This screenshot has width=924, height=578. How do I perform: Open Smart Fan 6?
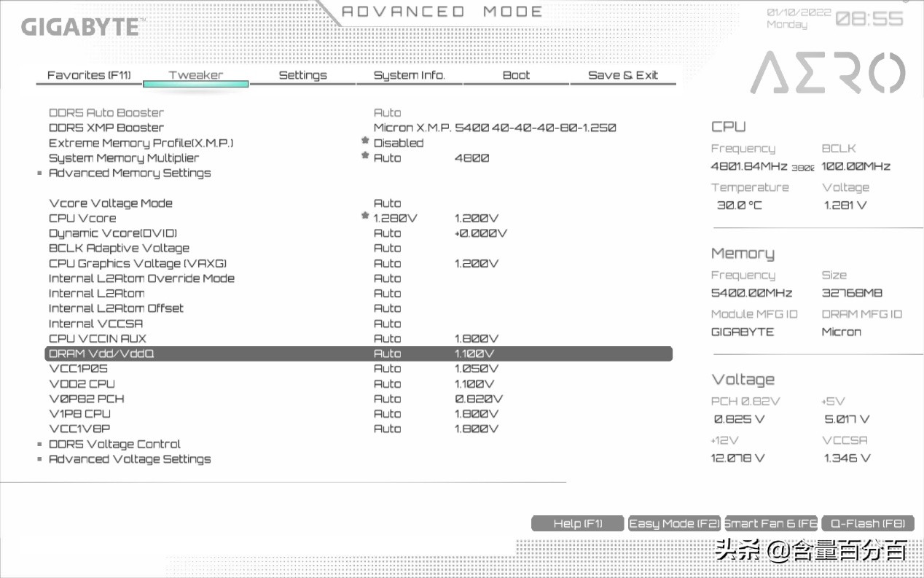click(x=770, y=523)
